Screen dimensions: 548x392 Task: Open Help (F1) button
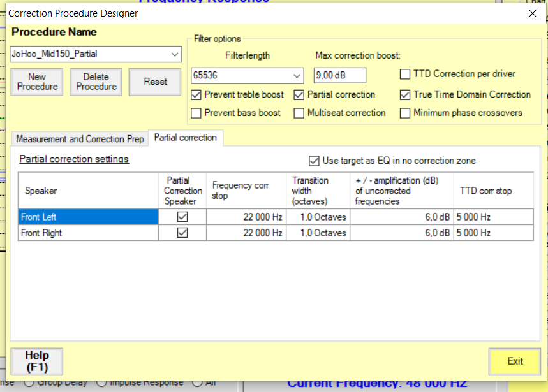[x=37, y=361]
